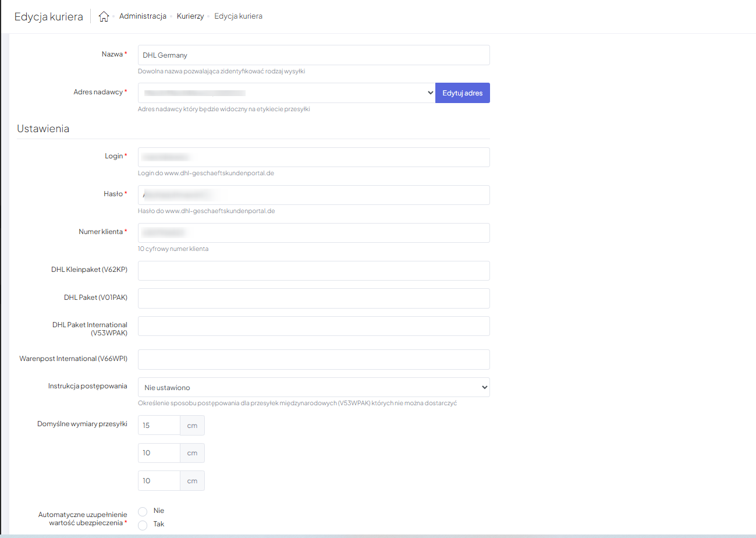756x538 pixels.
Task: Focus the DHL Kleinpaket (V62KP) field
Action: pos(314,271)
